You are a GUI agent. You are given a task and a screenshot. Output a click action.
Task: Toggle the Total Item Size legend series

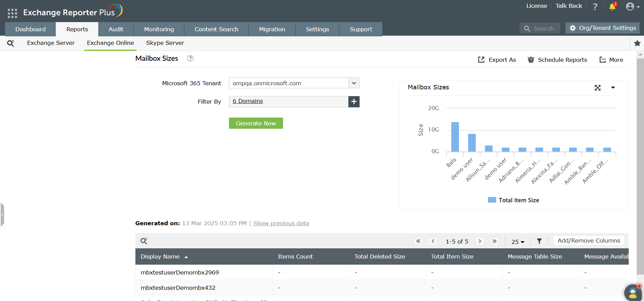click(x=513, y=200)
